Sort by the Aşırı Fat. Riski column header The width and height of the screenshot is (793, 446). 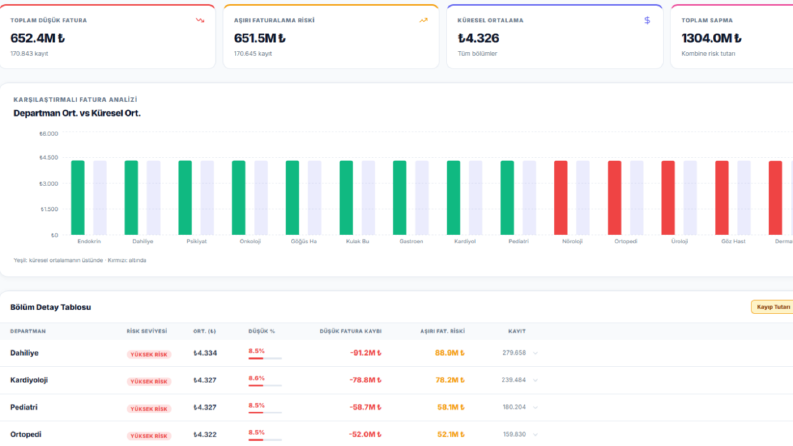443,331
